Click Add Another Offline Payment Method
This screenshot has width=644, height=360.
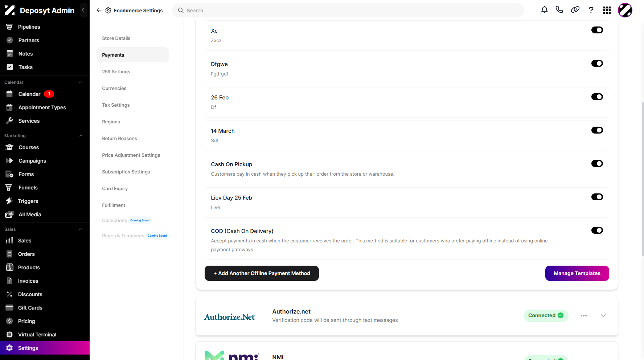point(262,273)
